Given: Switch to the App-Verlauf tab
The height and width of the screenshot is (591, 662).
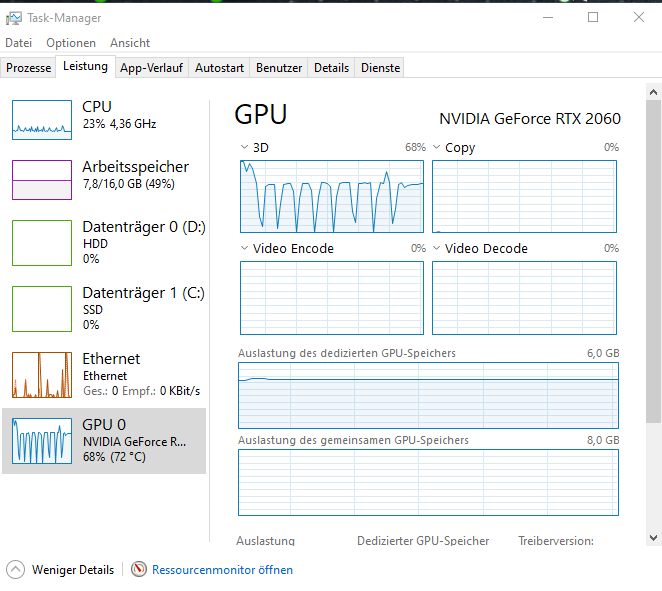Looking at the screenshot, I should [x=151, y=68].
